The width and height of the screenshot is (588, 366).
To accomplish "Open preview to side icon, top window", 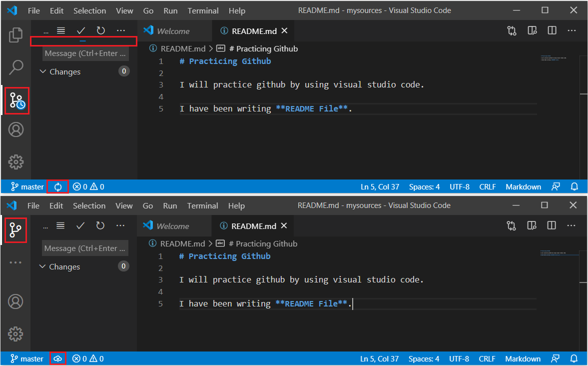I will [x=532, y=31].
